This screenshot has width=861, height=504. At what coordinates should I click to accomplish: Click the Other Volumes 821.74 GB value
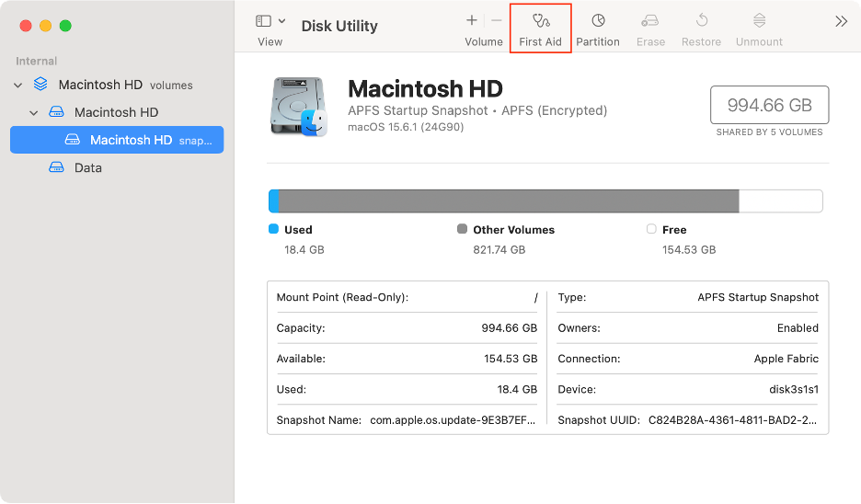coord(499,250)
